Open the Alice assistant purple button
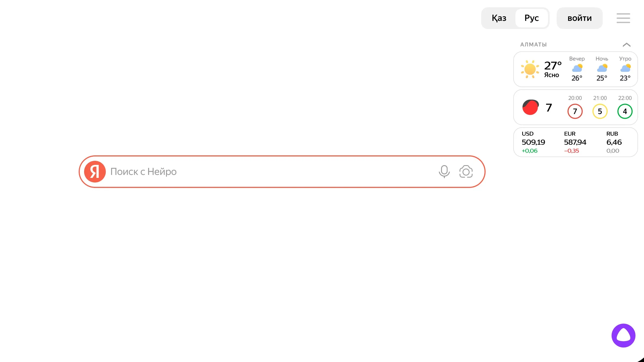644x362 pixels. click(x=623, y=335)
